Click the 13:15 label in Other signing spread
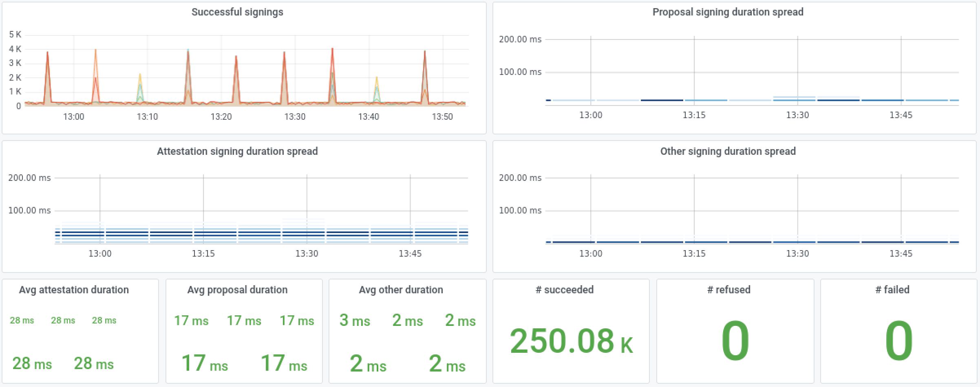Screen dimensions: 980x387 pyautogui.click(x=694, y=254)
